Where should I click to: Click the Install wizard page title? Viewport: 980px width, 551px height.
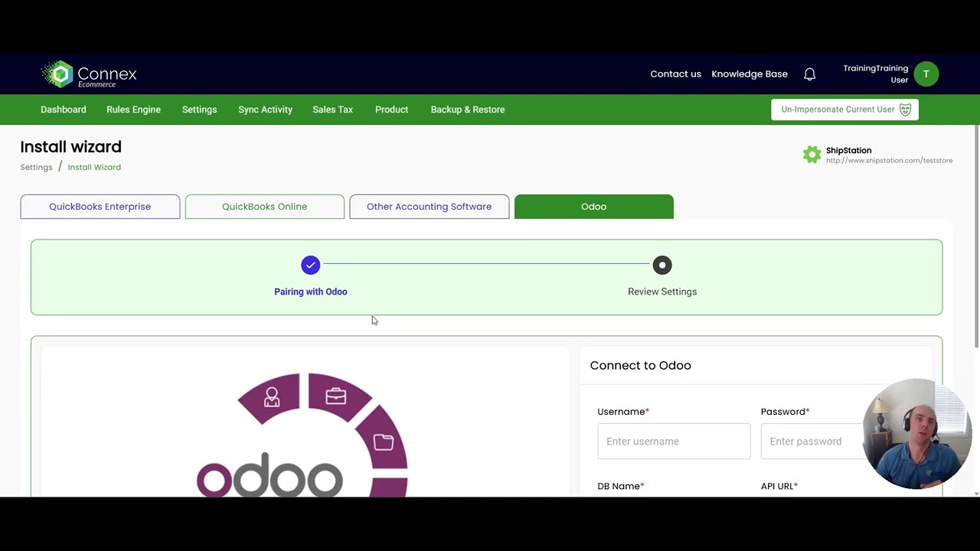point(70,147)
